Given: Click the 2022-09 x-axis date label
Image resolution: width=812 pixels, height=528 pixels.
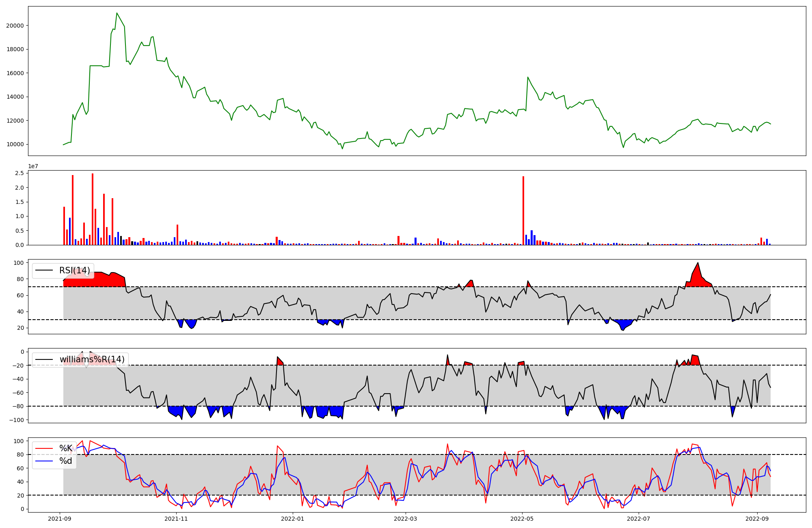Looking at the screenshot, I should 757,519.
